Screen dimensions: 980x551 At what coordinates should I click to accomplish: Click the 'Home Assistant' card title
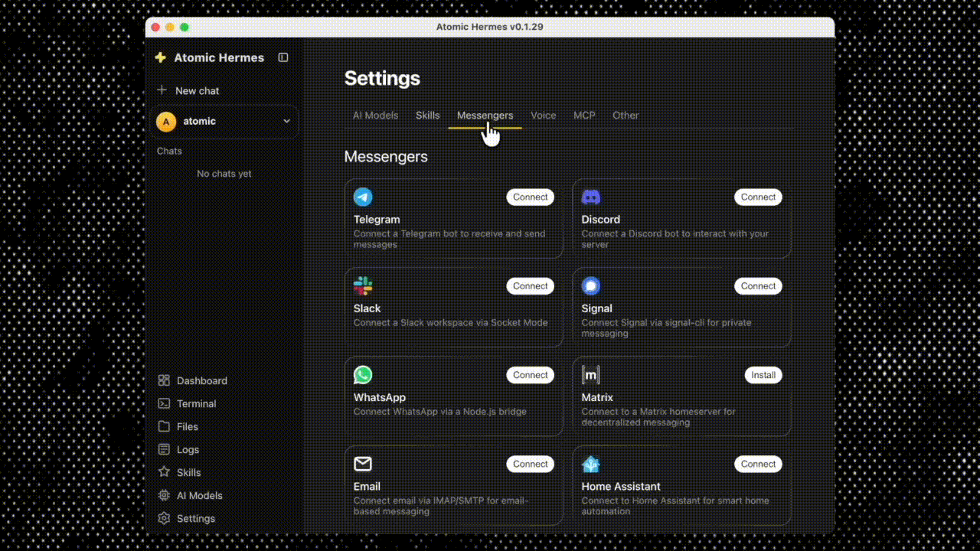621,486
